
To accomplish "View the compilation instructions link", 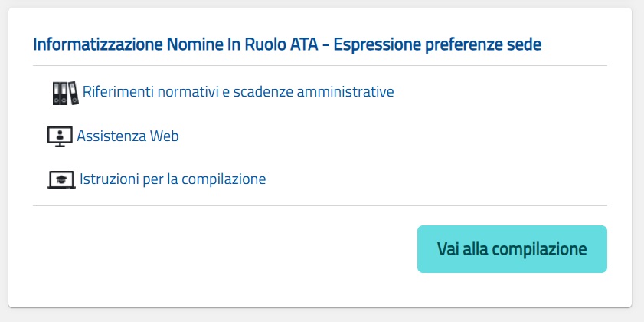I will click(172, 179).
